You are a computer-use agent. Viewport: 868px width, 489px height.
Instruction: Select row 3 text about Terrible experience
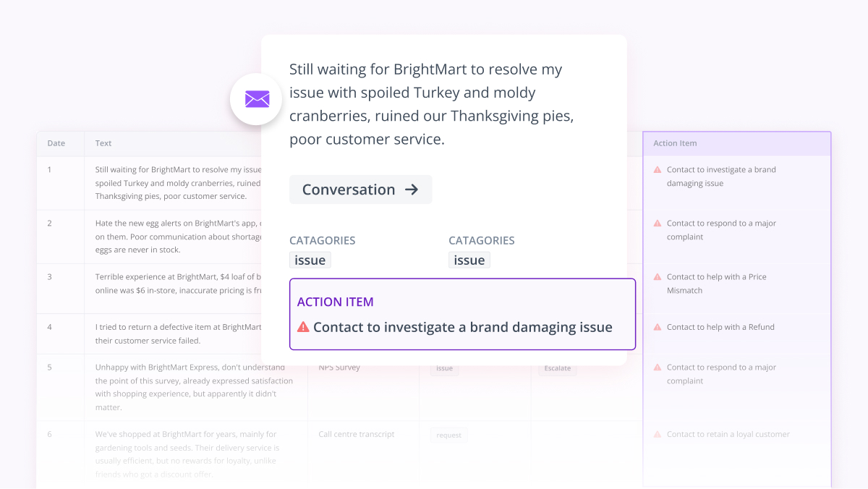pos(178,284)
